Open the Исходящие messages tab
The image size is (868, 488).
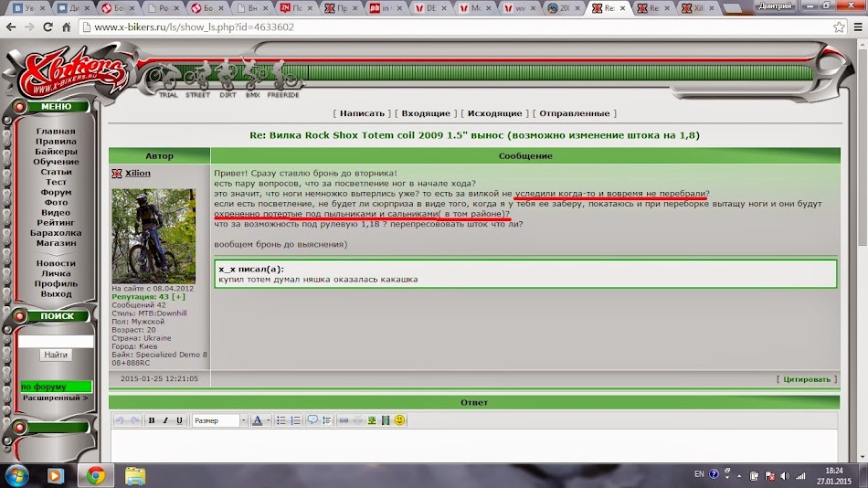494,113
